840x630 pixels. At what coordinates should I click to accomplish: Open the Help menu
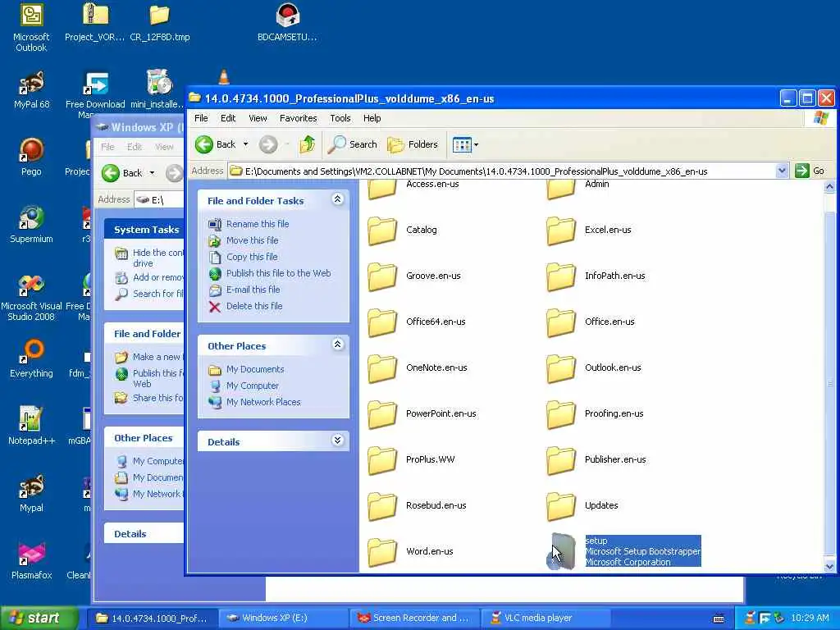[372, 118]
